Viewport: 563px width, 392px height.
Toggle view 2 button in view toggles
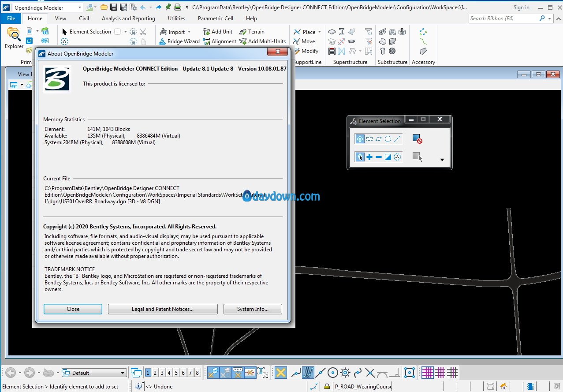pos(155,373)
